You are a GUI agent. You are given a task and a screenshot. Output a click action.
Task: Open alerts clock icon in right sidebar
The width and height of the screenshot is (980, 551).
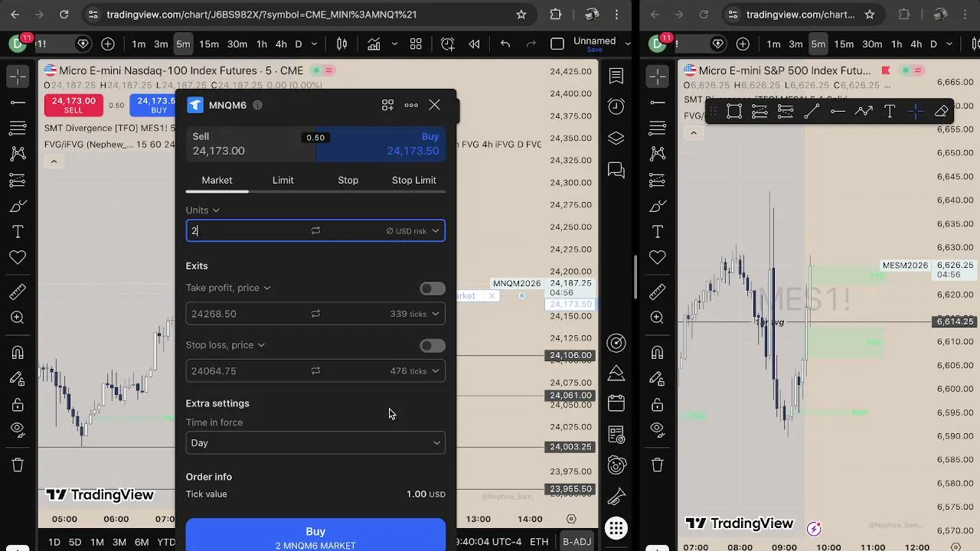pos(616,107)
